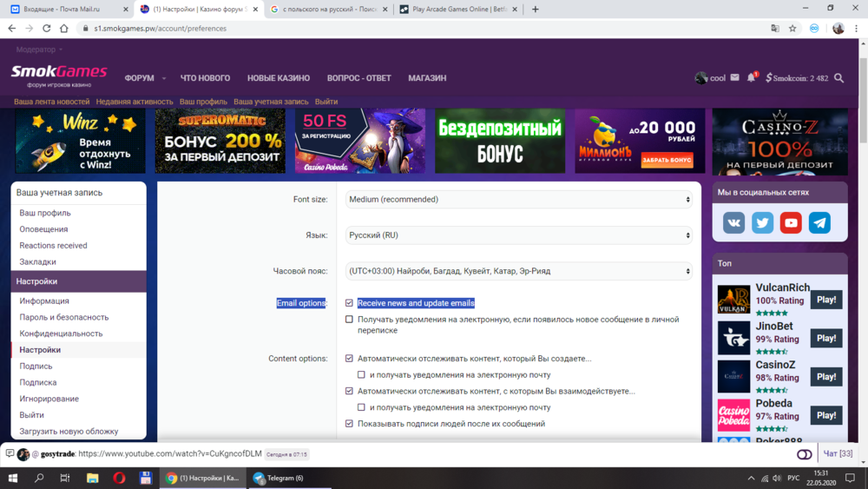
Task: Switch to the Google translation search tab
Action: click(329, 9)
